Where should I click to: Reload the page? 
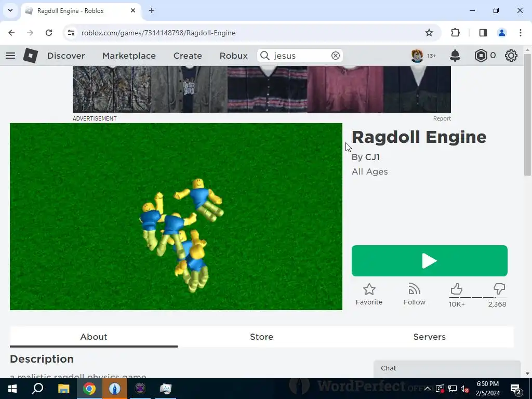(x=49, y=33)
